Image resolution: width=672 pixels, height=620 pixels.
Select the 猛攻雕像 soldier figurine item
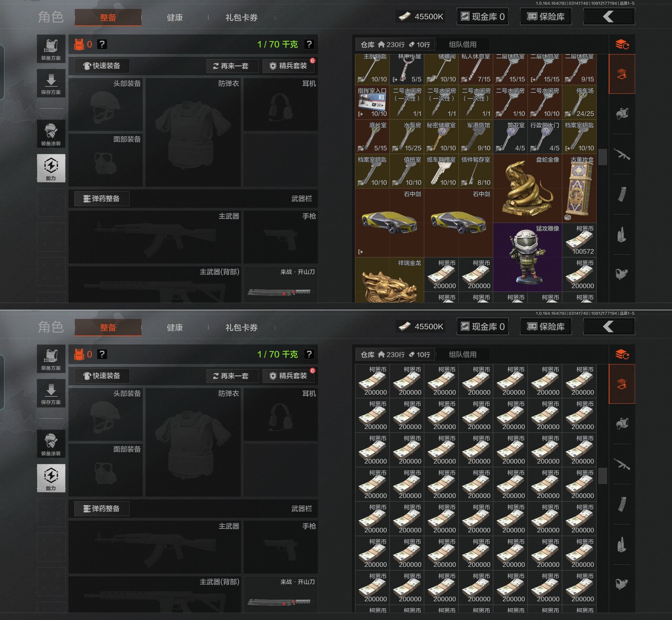click(527, 257)
